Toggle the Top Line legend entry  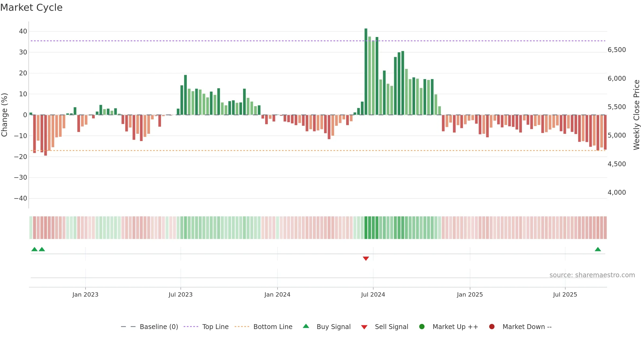[206, 327]
